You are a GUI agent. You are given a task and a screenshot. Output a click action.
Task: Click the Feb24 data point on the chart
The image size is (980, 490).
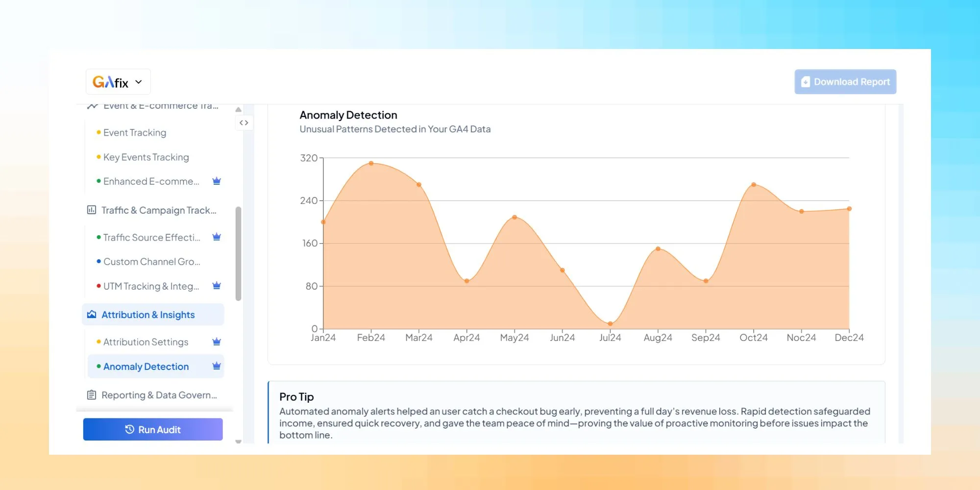coord(371,163)
